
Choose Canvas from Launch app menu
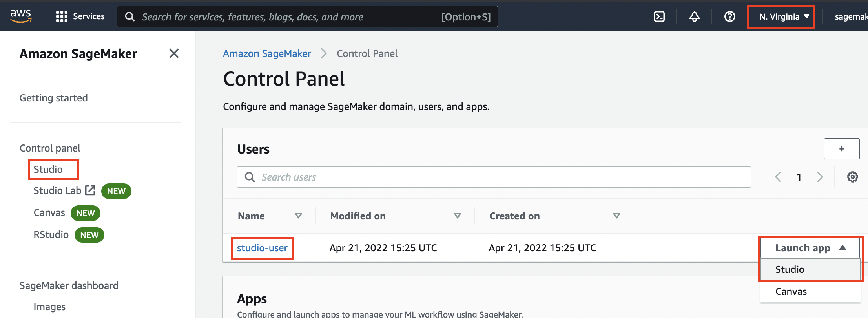791,292
